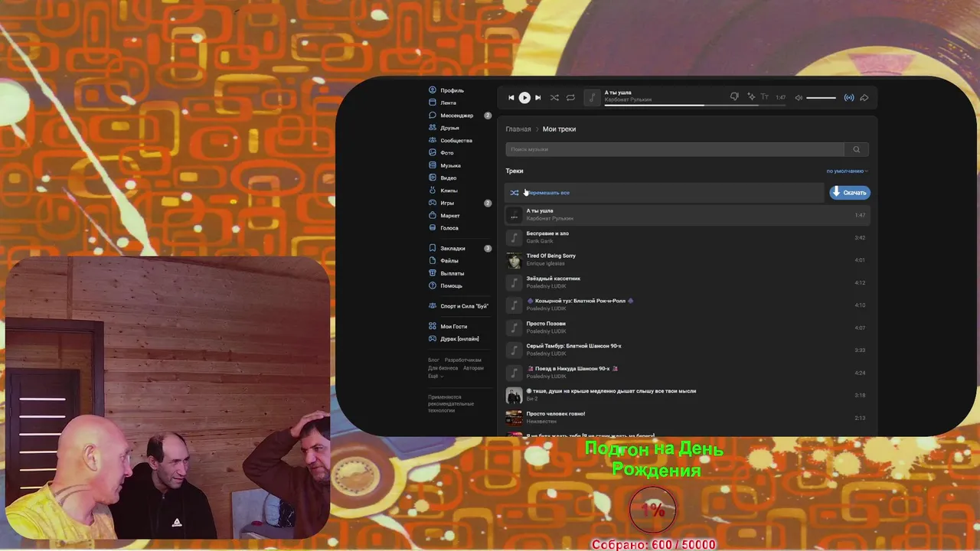Play Поезд в Никуда Шансон 90-х
The image size is (980, 551).
coord(687,373)
